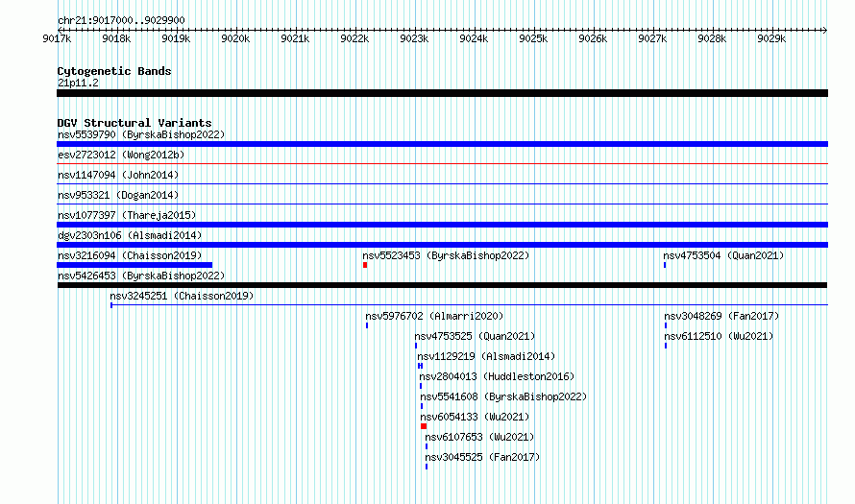The height and width of the screenshot is (504, 855).
Task: Open nsv4753504 (Quan2021) label
Action: [x=723, y=255]
